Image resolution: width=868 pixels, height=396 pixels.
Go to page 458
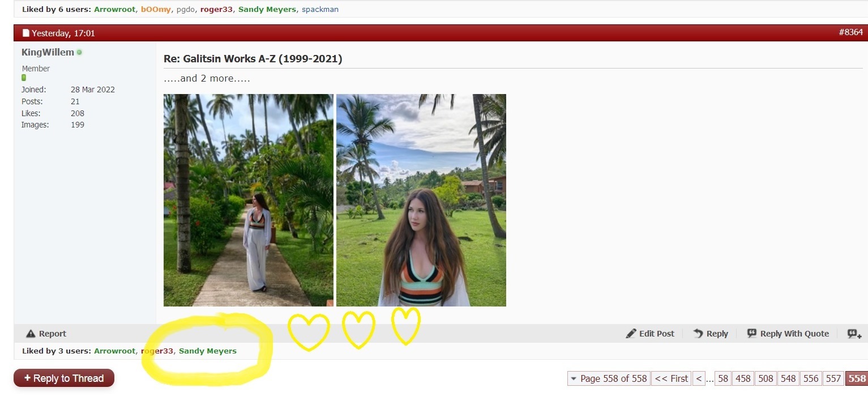[x=743, y=378]
